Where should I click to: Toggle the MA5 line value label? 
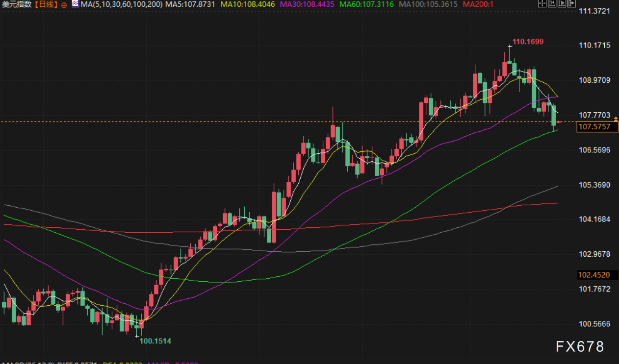[x=190, y=4]
